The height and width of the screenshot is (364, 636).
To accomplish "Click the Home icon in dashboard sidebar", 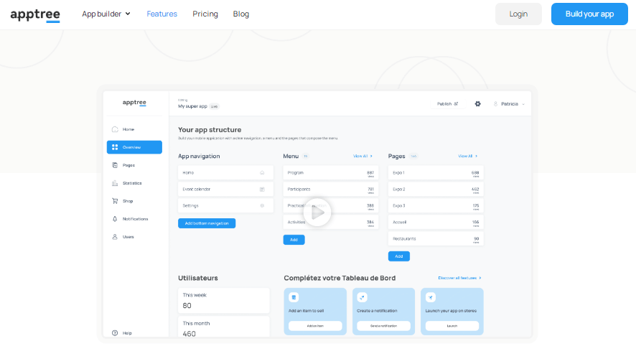I will pyautogui.click(x=115, y=129).
